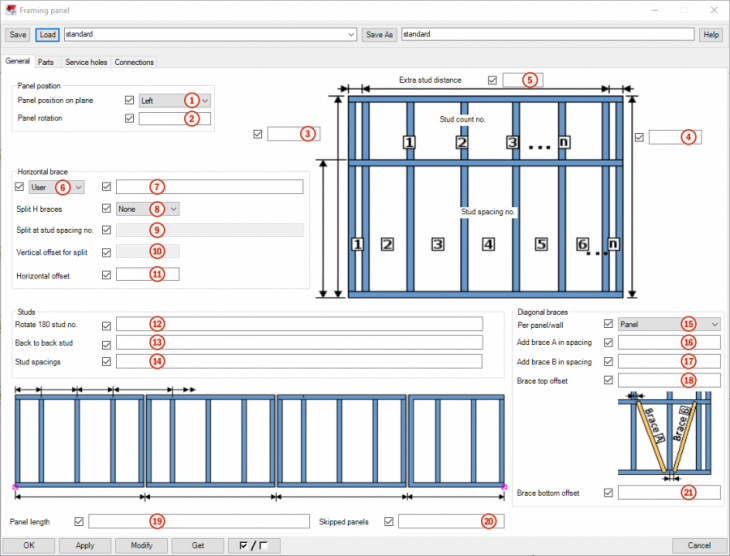Viewport: 730px width, 556px height.
Task: Click the Framing panel app icon in title bar
Action: 11,10
